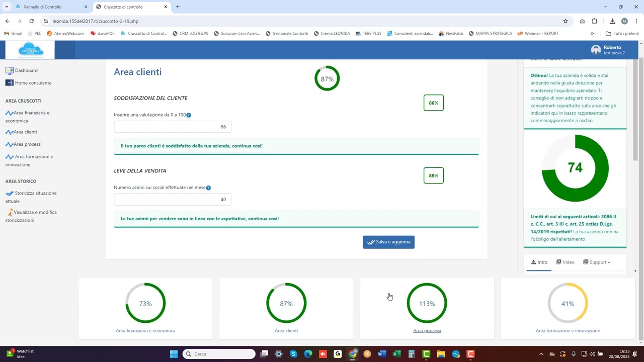Click the Salva e aggiorna button

tap(388, 242)
